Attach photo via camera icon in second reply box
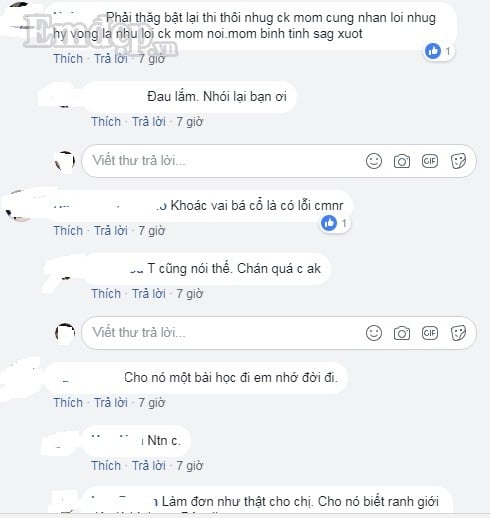The image size is (490, 518). click(x=402, y=333)
